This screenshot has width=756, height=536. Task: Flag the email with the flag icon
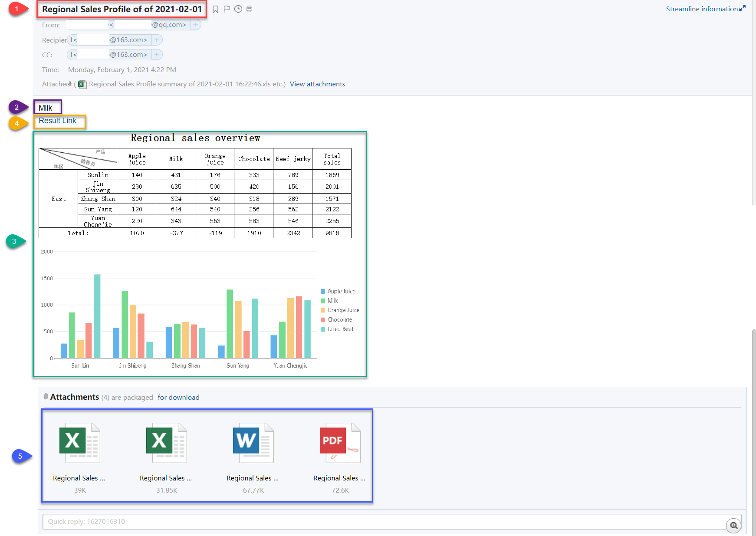[x=227, y=9]
